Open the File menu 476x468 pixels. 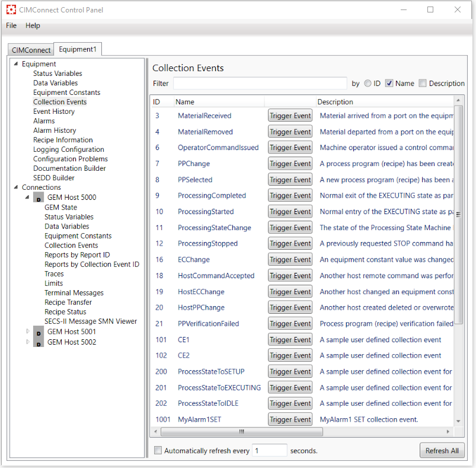tap(11, 26)
